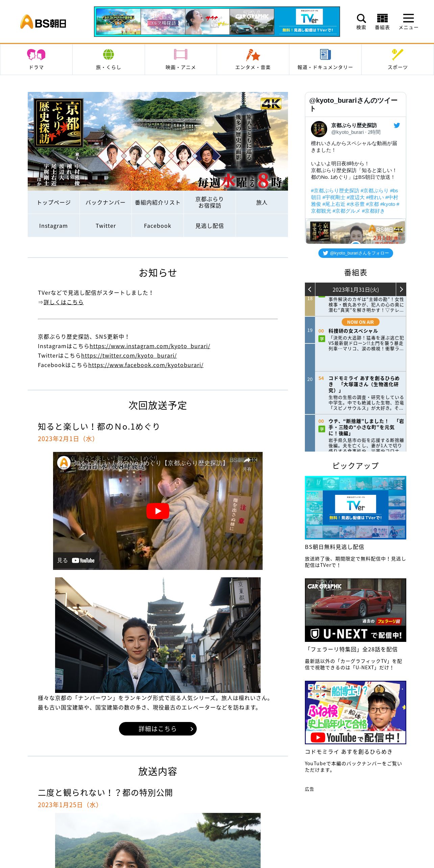The image size is (434, 868).
Task: Click the Twitter bird icon in the tweet
Action: (x=397, y=125)
